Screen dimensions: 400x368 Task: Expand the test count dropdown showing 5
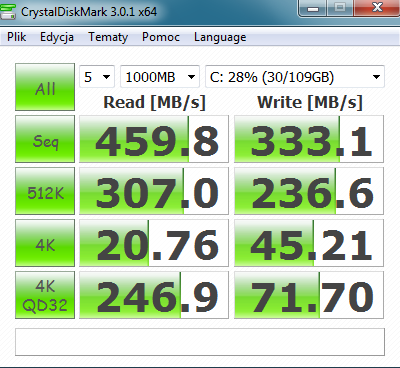point(97,77)
